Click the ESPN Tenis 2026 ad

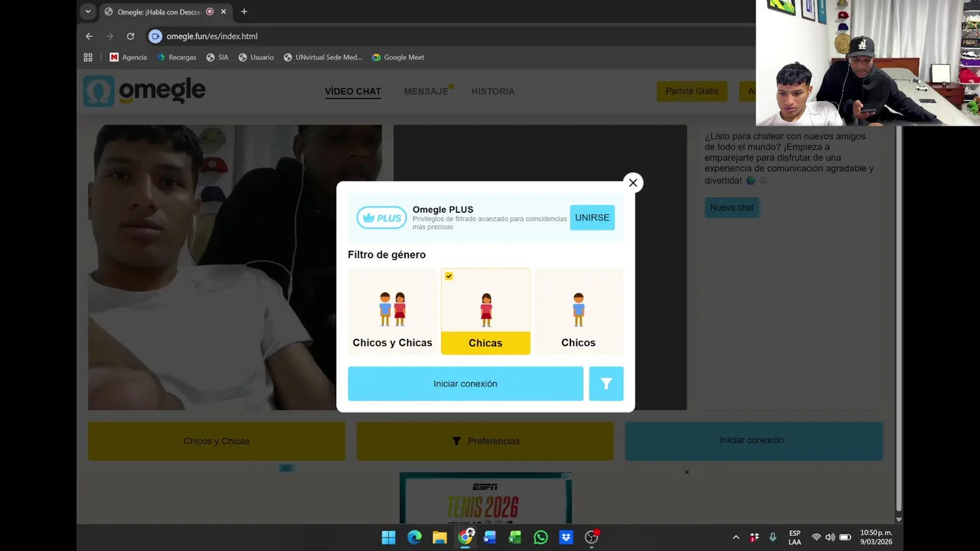point(485,498)
